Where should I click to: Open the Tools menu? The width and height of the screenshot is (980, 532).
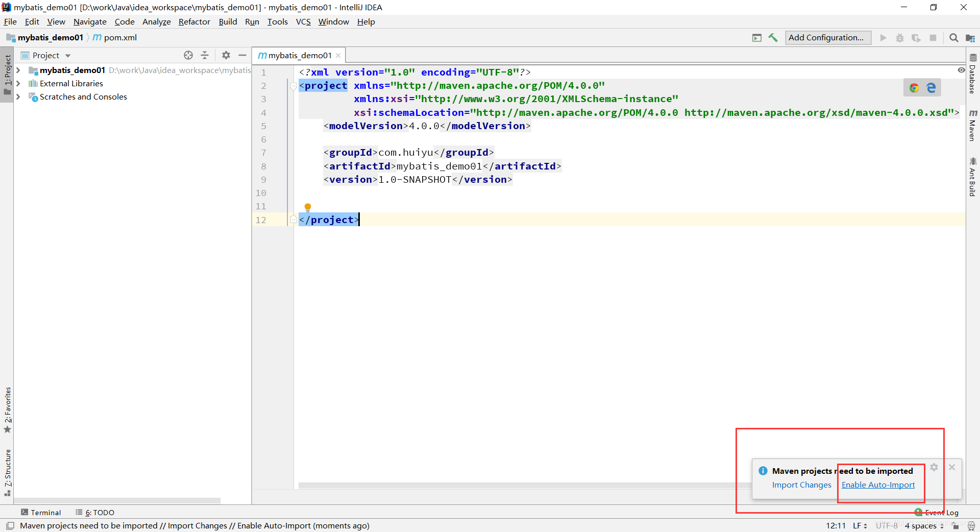277,21
